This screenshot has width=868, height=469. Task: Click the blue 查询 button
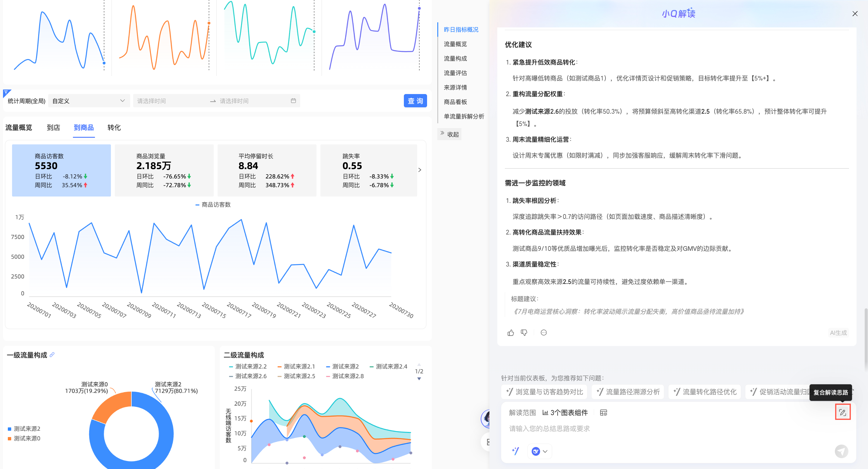[x=415, y=101]
